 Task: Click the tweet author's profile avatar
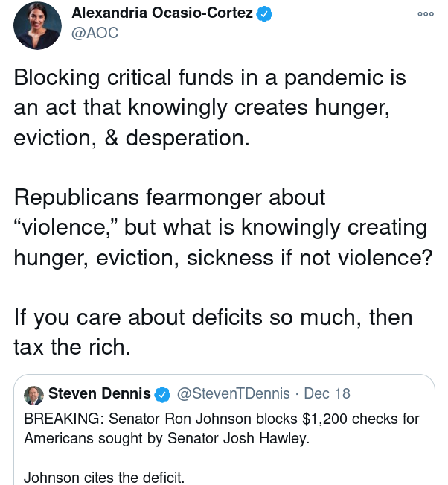tap(37, 25)
